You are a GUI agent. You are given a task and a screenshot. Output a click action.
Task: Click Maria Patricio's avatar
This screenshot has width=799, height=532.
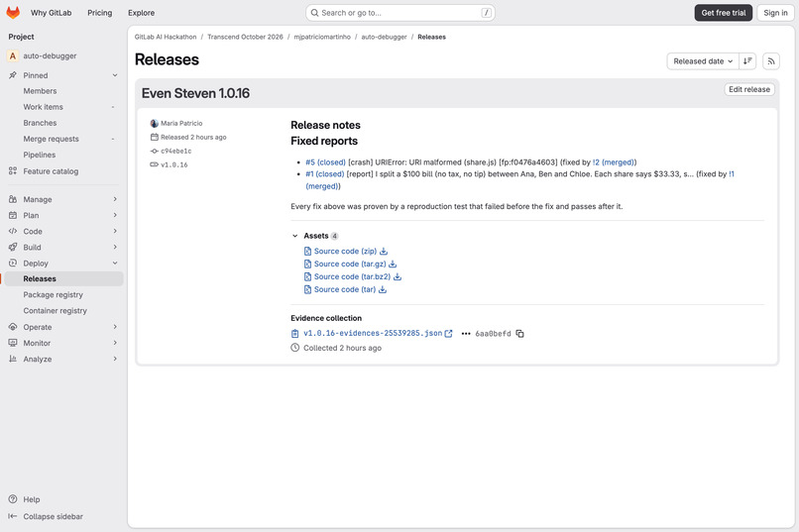click(155, 123)
